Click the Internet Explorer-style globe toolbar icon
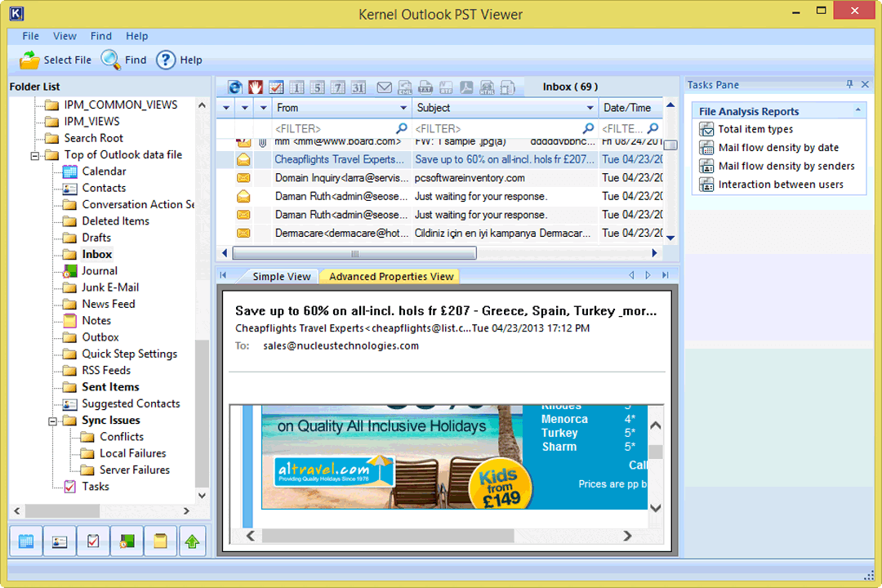 [x=235, y=87]
